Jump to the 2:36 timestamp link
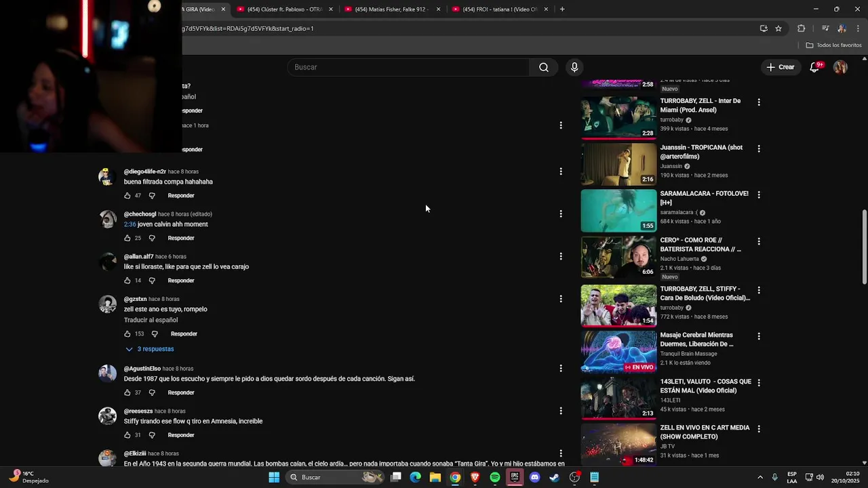The width and height of the screenshot is (868, 488). pyautogui.click(x=130, y=224)
